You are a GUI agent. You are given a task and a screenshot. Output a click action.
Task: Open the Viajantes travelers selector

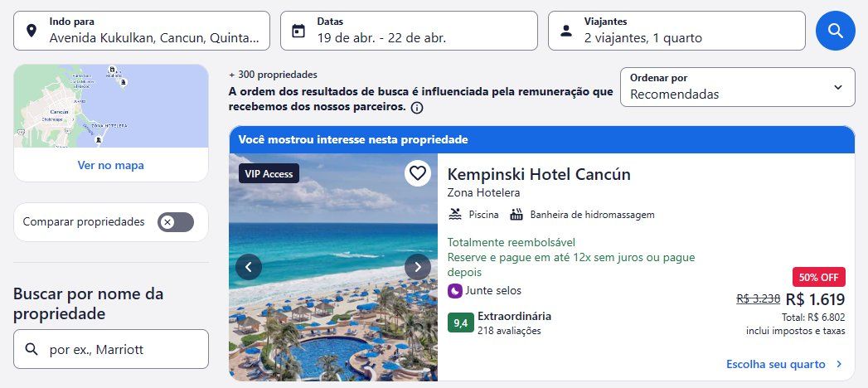click(x=676, y=31)
